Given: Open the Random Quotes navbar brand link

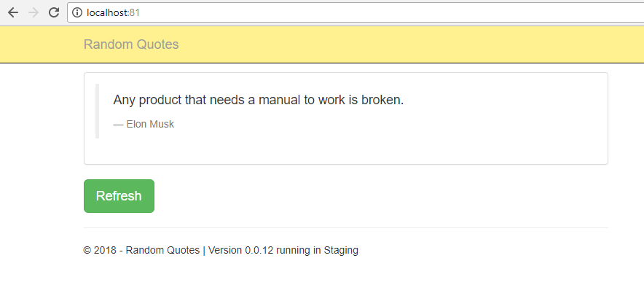Looking at the screenshot, I should coord(131,44).
